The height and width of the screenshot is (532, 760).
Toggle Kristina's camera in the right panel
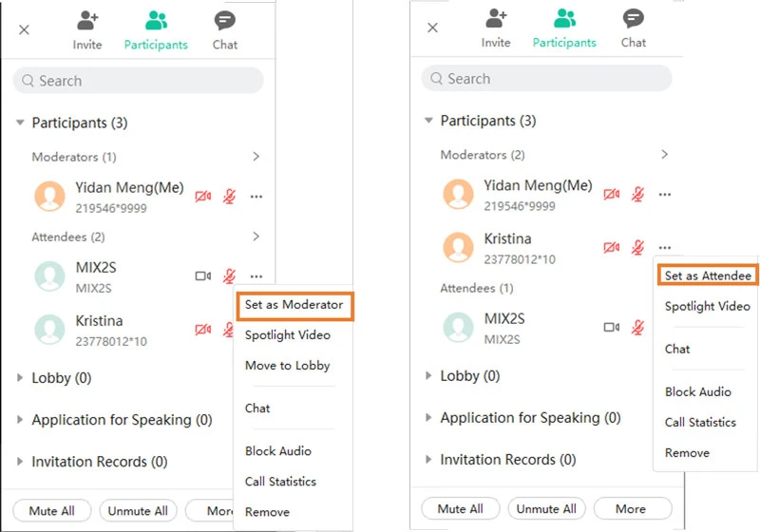612,247
